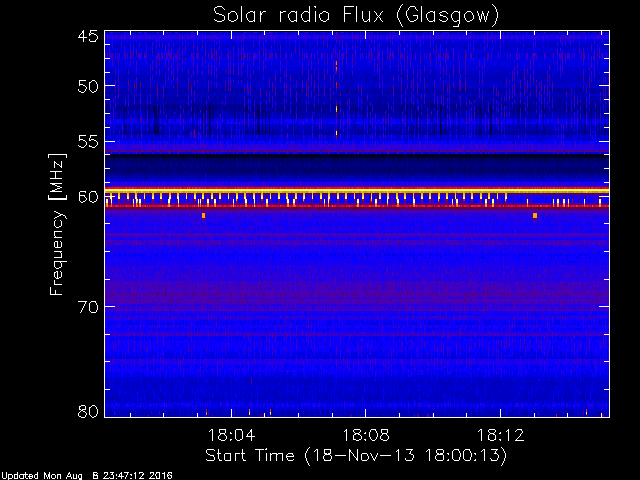Click the 'Updated Mon Aug 6' timestamp text
This screenshot has width=640, height=480.
tap(86, 476)
